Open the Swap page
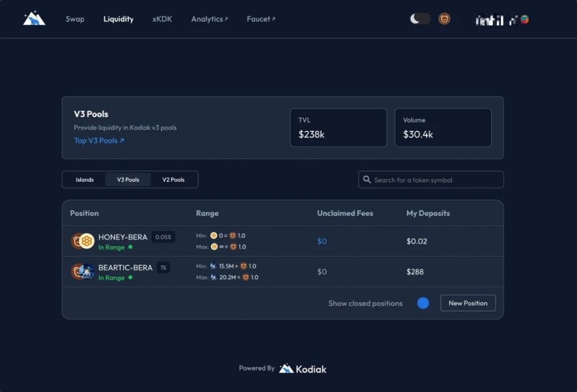Image resolution: width=577 pixels, height=392 pixels. [x=75, y=19]
